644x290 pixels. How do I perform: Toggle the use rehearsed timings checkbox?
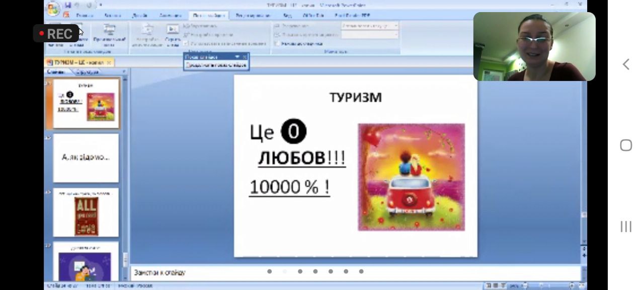coord(187,44)
